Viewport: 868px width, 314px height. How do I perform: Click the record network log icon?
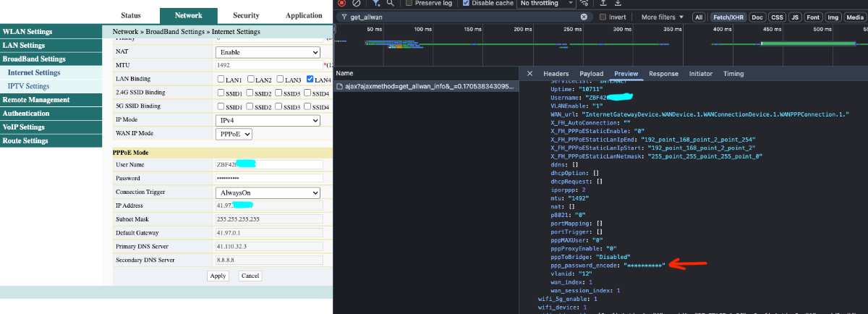click(x=341, y=3)
